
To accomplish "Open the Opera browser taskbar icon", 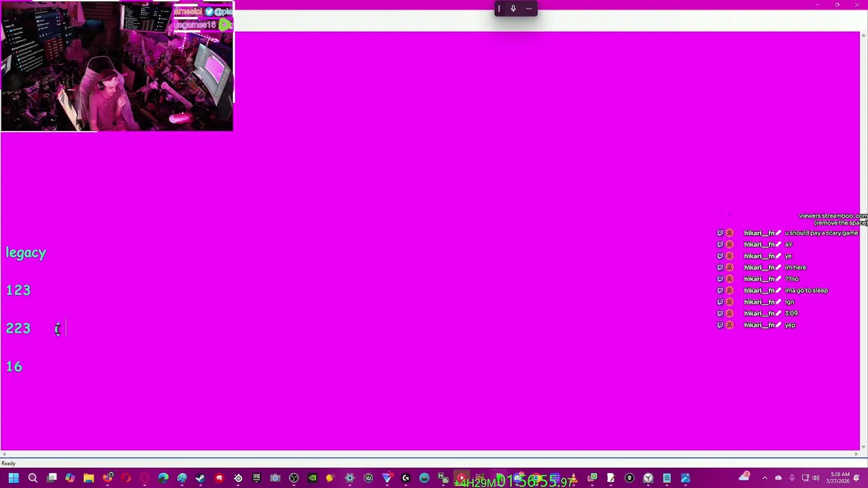I will (126, 479).
